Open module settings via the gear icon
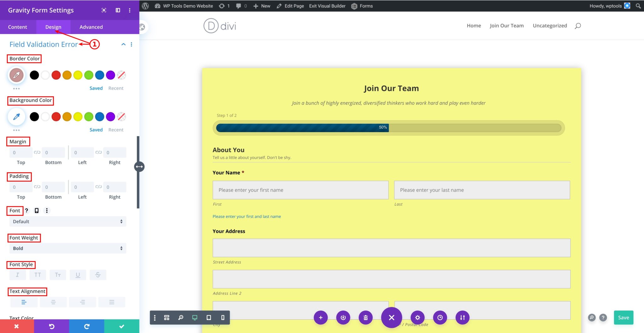Screen dimensions: 644x333 click(x=417, y=318)
